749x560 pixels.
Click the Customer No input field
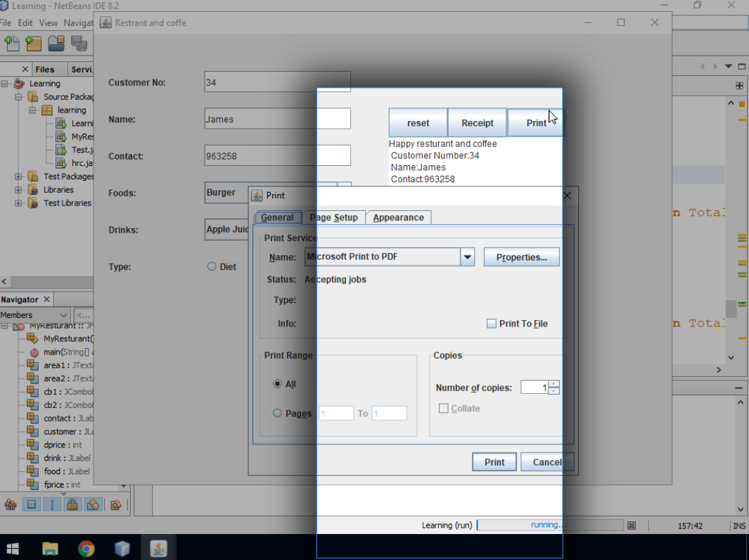[278, 82]
